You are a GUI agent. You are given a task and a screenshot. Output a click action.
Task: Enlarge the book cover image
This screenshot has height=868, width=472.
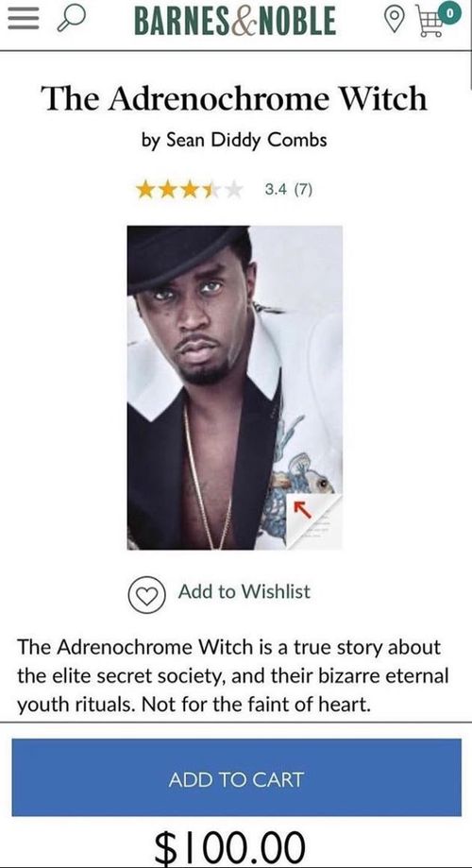tap(235, 387)
